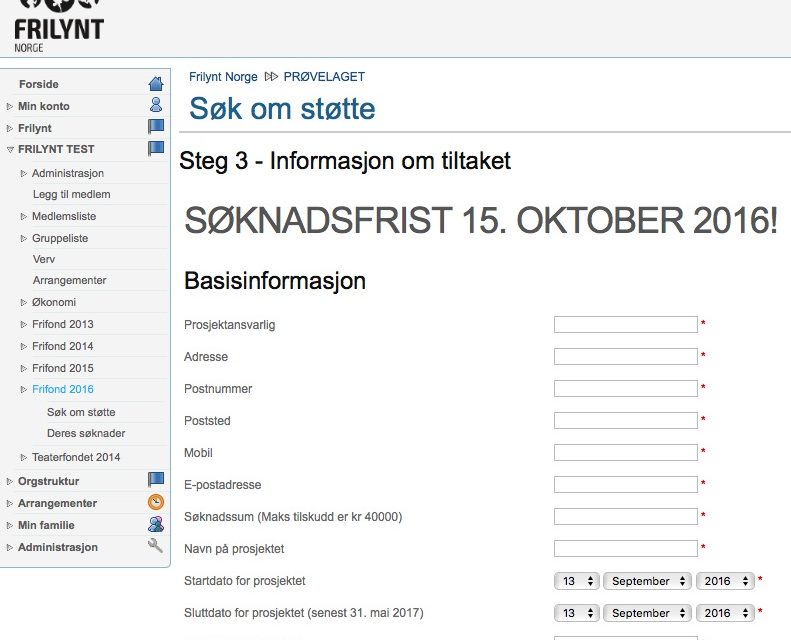Open the end date year dropdown showing 2016
This screenshot has width=791, height=640.
point(725,613)
